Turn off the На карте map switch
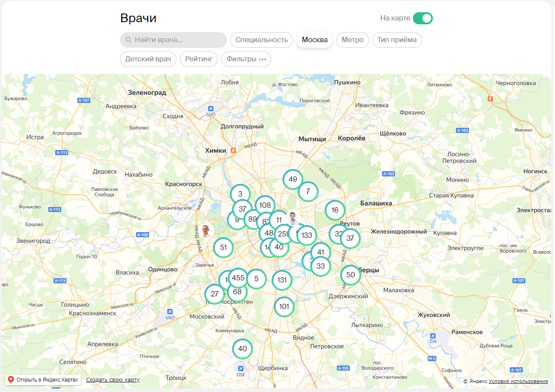Screen dimensions: 555x392 click(423, 18)
